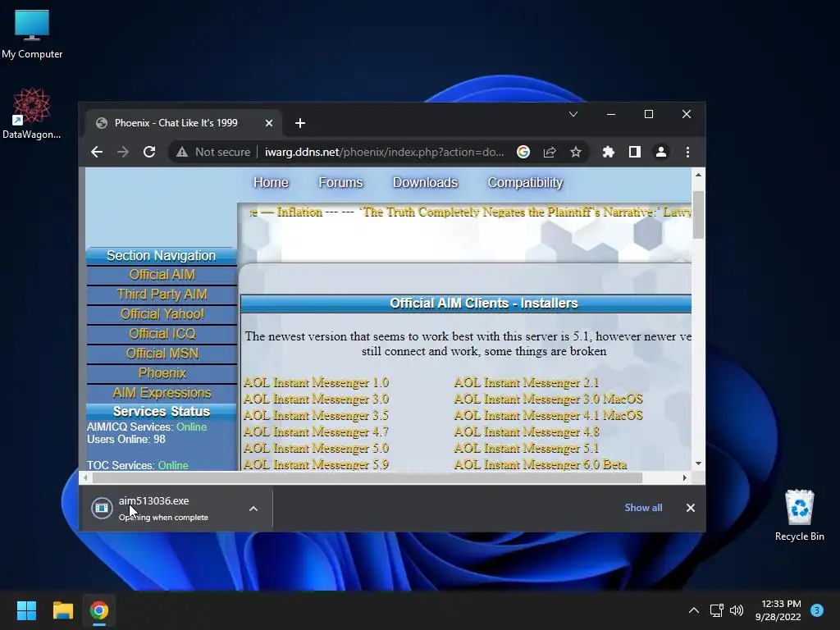Image resolution: width=840 pixels, height=630 pixels.
Task: Select Official AIM in Section Navigation
Action: point(162,275)
